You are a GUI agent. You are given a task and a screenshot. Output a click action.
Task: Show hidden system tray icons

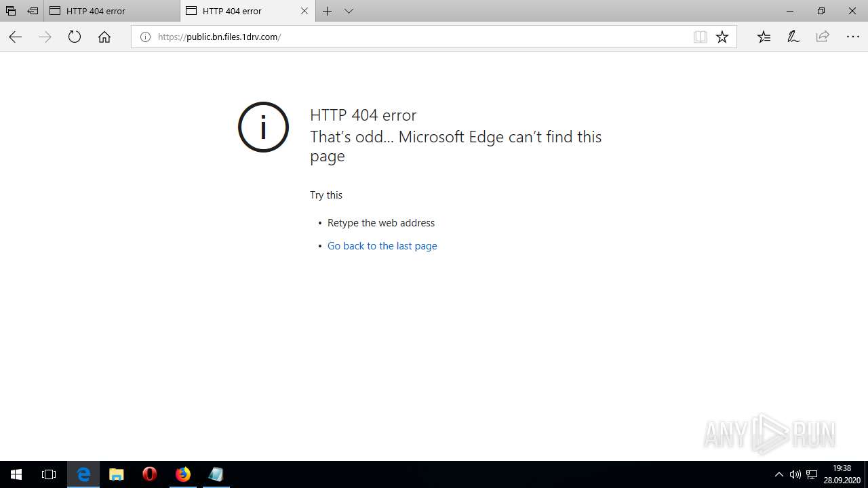(779, 474)
